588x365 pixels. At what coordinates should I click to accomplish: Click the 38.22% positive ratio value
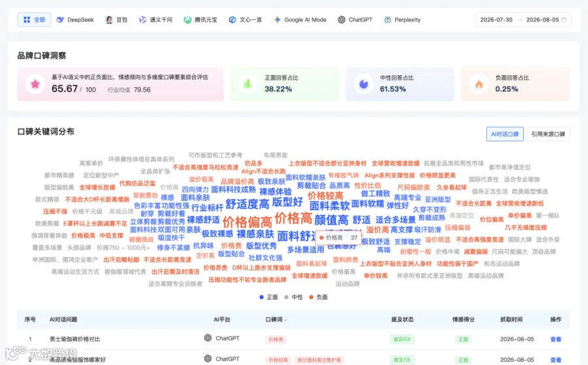(278, 89)
